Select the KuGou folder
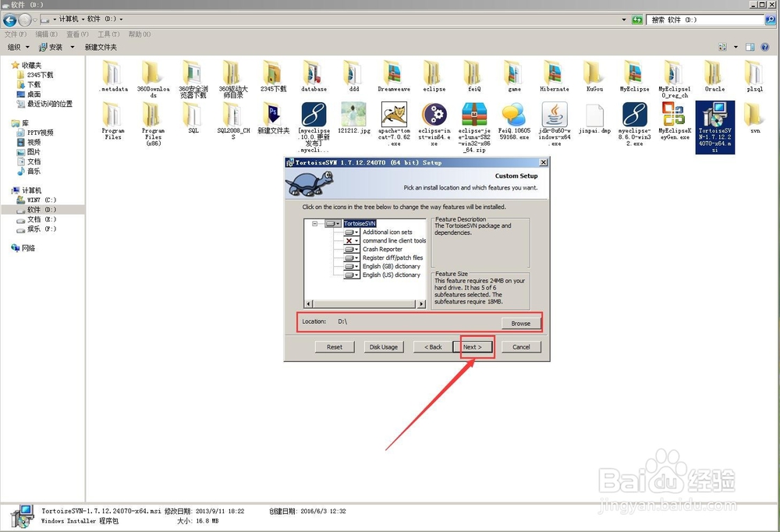780x532 pixels. click(594, 76)
